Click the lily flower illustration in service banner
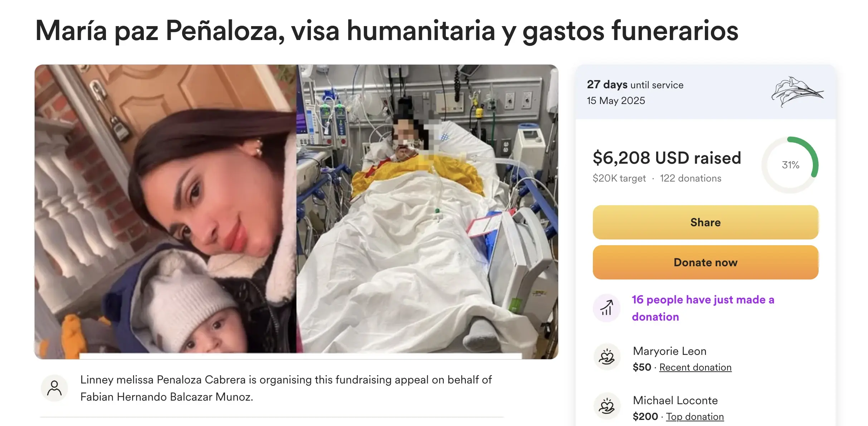The image size is (868, 426). coord(797,92)
